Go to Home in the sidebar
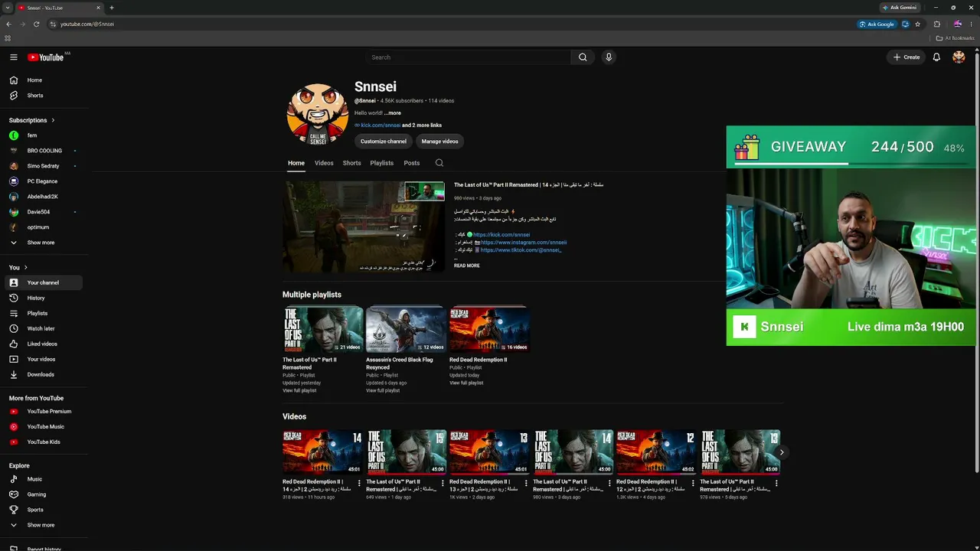This screenshot has width=980, height=551. coord(44,80)
